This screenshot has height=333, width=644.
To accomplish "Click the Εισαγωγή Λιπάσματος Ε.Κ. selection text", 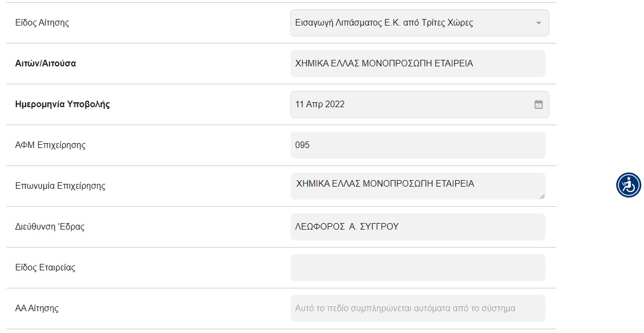I will pyautogui.click(x=384, y=23).
